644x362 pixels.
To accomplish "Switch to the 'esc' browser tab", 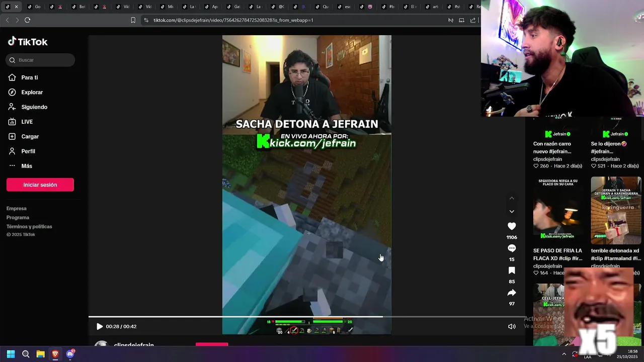I will click(x=344, y=7).
